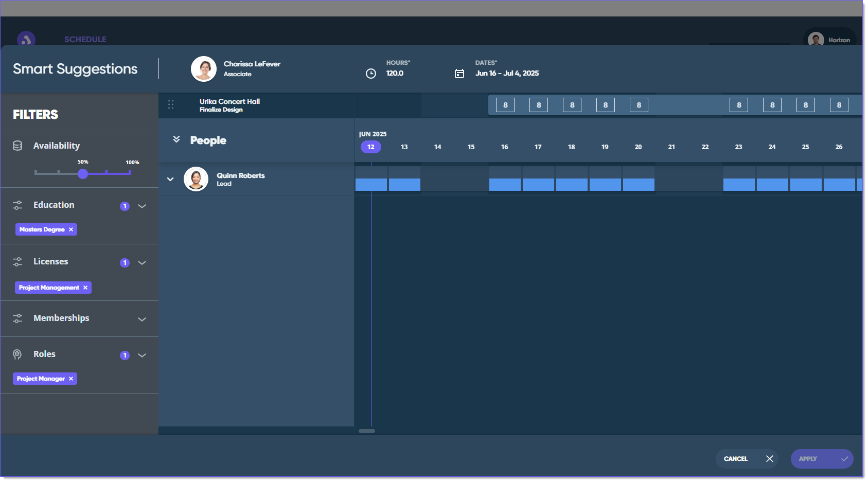
Task: Click the June 16 date header
Action: (x=505, y=147)
